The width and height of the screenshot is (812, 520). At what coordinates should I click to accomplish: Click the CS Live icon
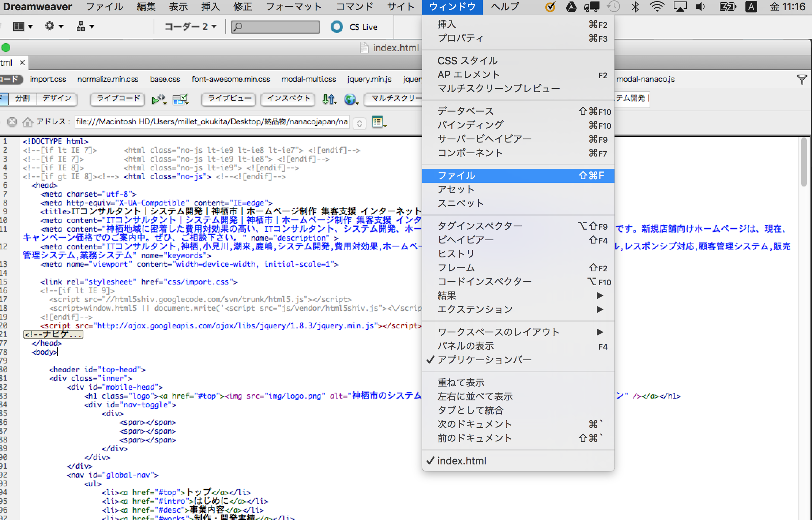(x=337, y=27)
